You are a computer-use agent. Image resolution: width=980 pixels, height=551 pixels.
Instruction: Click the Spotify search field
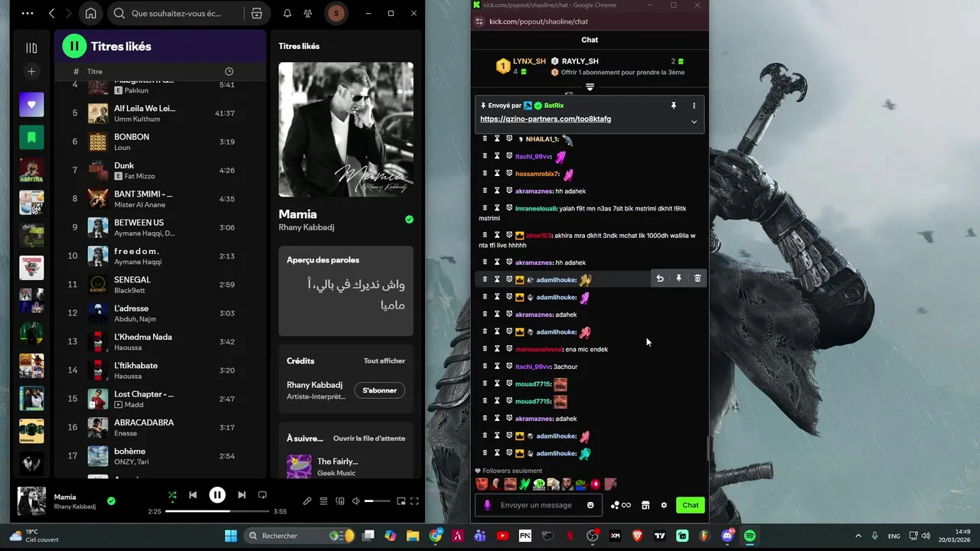(x=176, y=13)
